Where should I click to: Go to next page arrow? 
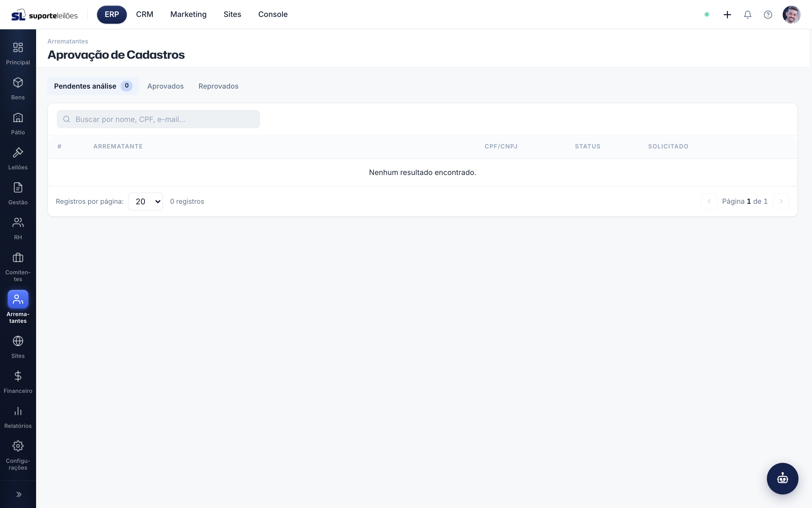781,201
